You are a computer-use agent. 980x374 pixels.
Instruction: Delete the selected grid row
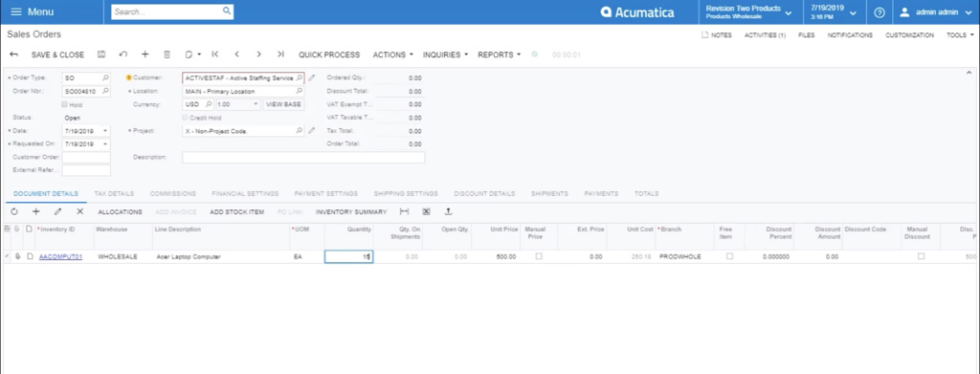coord(80,212)
